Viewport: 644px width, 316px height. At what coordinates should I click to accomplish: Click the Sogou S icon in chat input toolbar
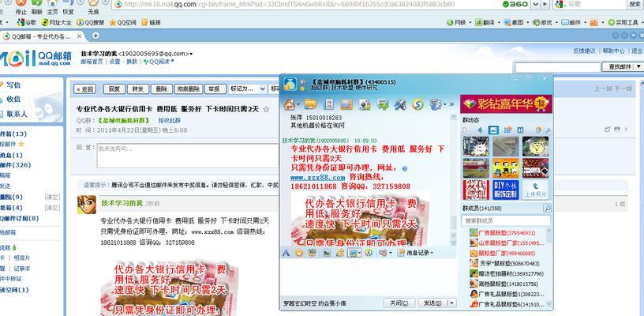369,253
